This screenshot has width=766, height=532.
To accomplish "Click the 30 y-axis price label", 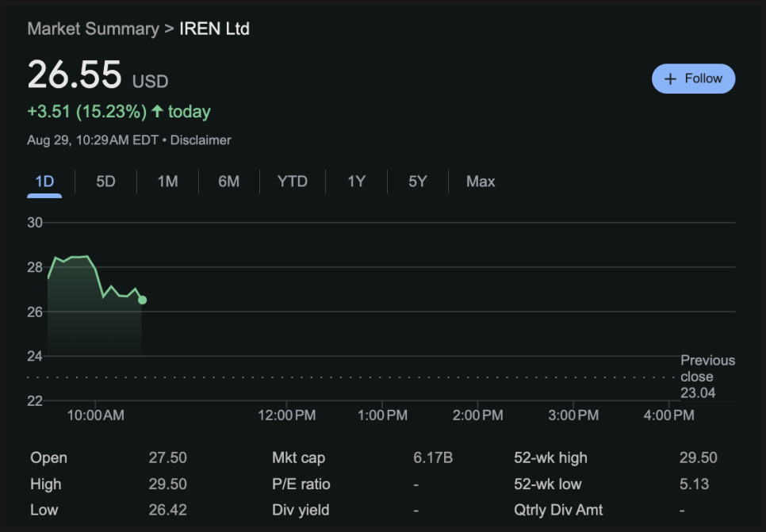I will pos(35,223).
